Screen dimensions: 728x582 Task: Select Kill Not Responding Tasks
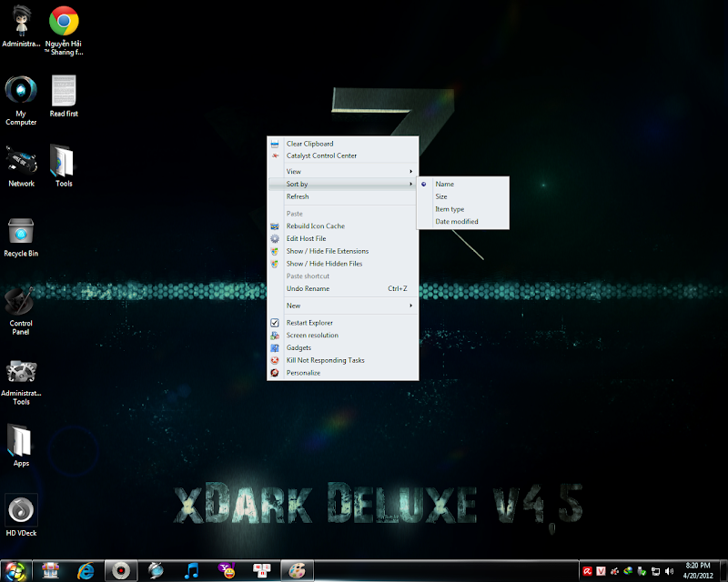coord(342,361)
